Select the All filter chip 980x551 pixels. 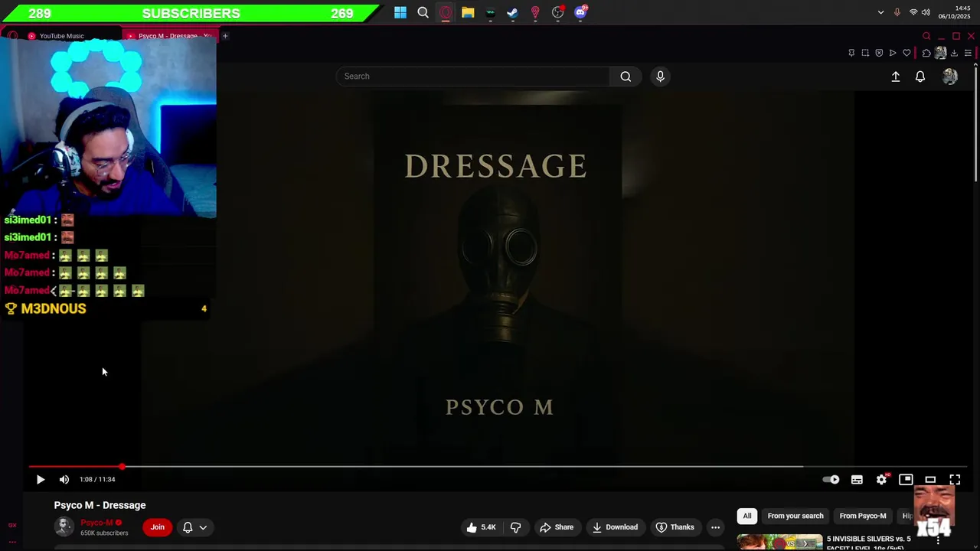click(747, 516)
